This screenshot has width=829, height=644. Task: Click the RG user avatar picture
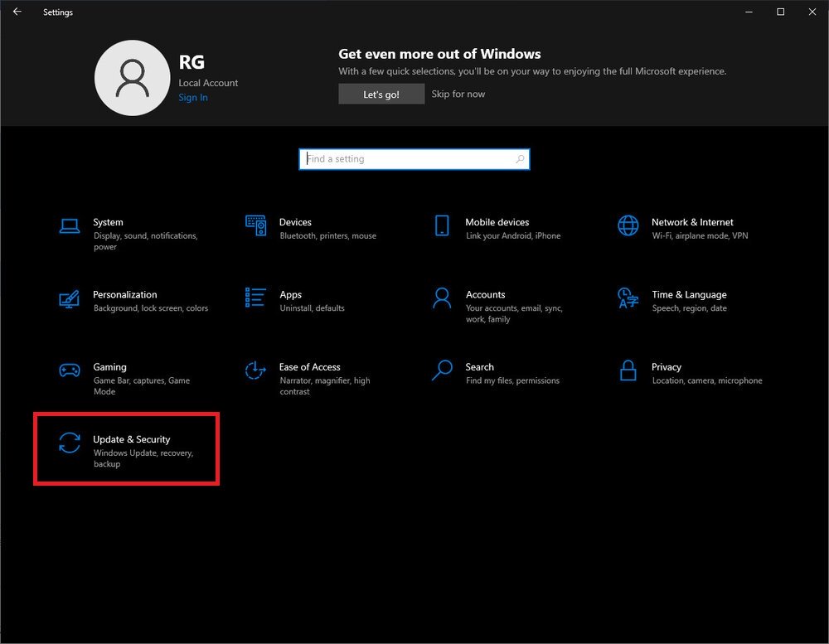point(132,78)
